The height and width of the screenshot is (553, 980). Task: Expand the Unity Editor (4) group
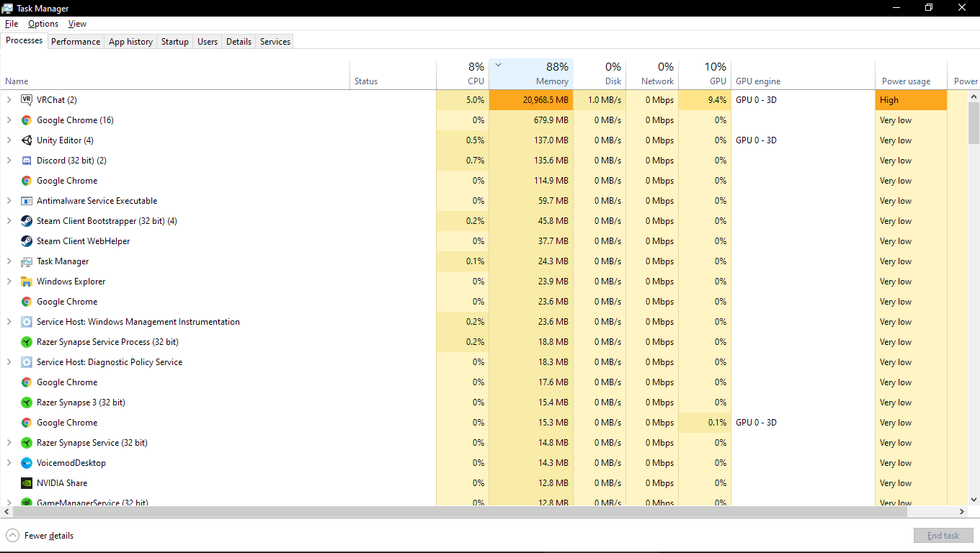tap(9, 140)
